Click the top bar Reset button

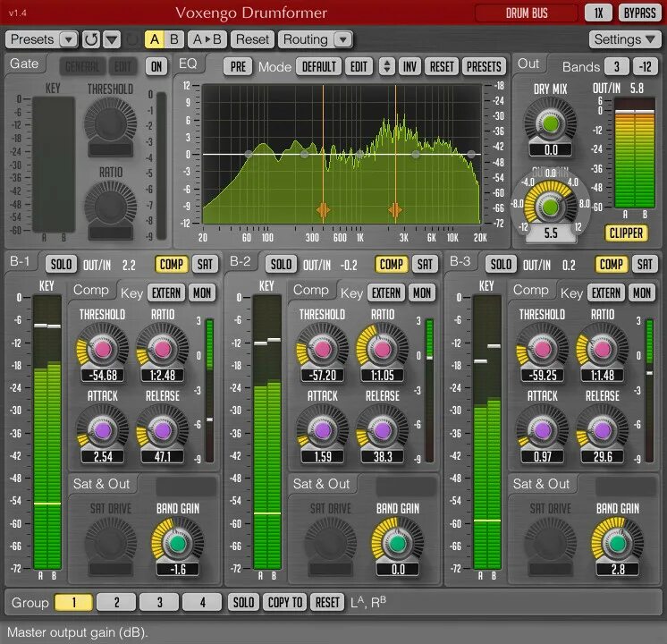[x=252, y=39]
